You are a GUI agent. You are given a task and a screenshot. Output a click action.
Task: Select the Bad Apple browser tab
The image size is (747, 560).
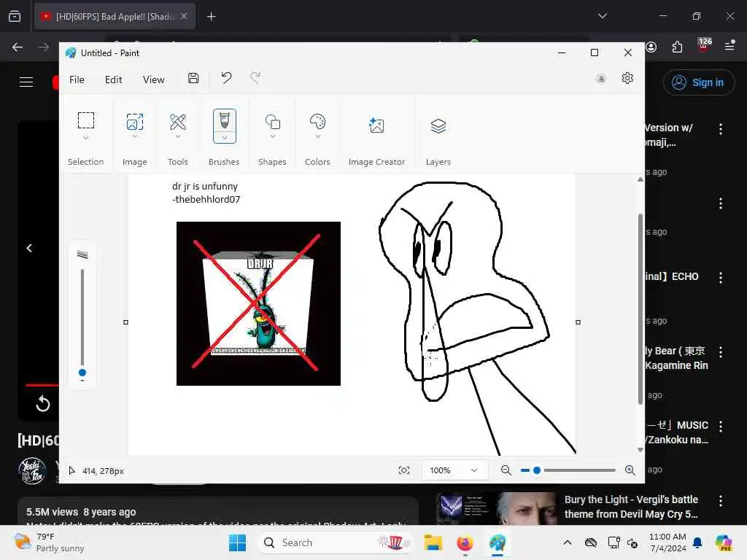click(x=115, y=17)
